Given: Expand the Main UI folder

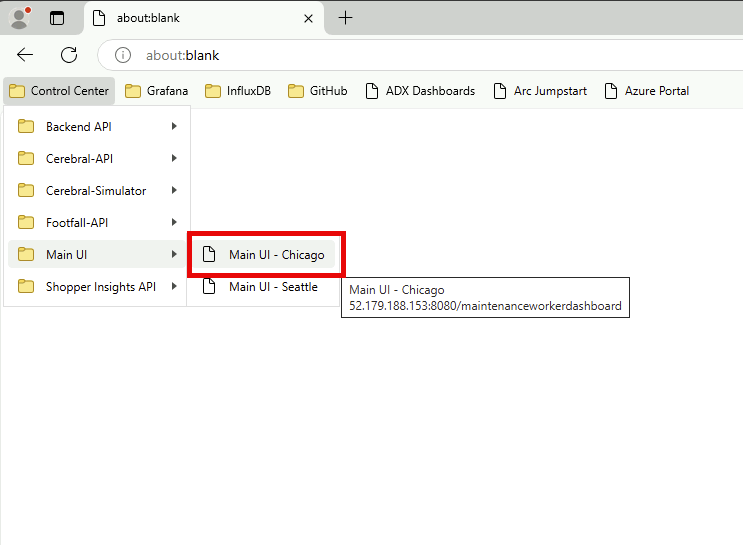Looking at the screenshot, I should tap(97, 254).
